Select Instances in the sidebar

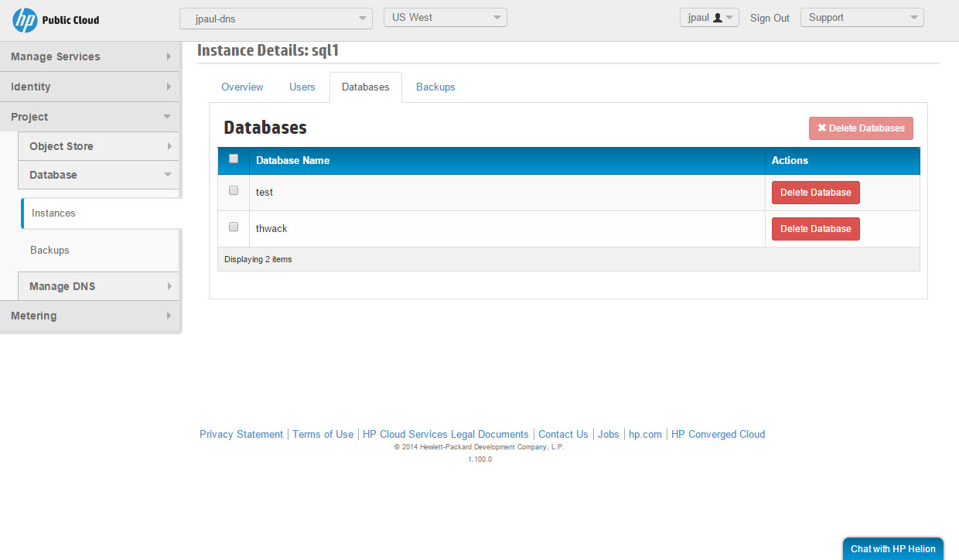[101, 213]
